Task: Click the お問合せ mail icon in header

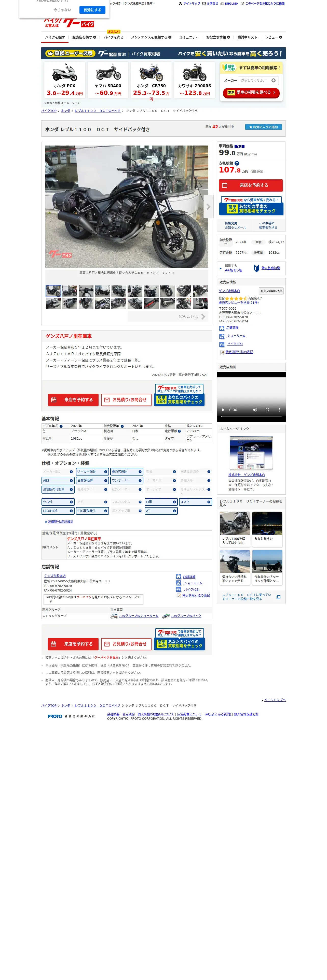Action: (204, 3)
